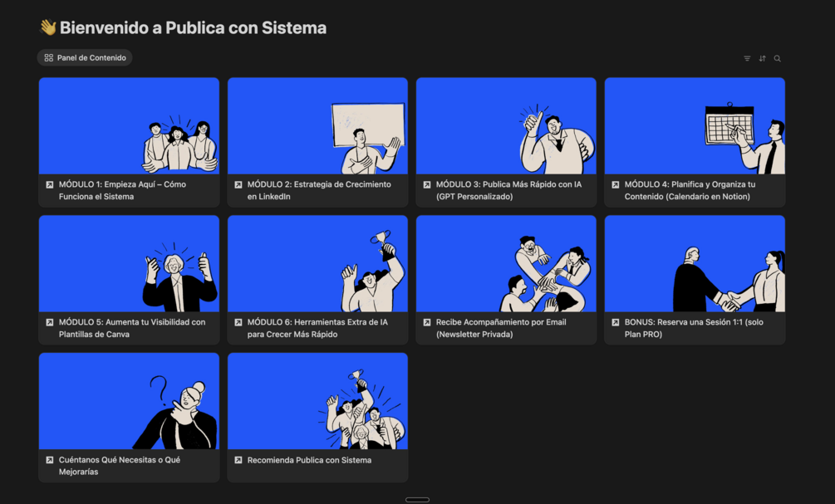The height and width of the screenshot is (504, 835).
Task: Open MÓDULO 2: Estrategia de Crecimiento title
Action: pos(319,190)
